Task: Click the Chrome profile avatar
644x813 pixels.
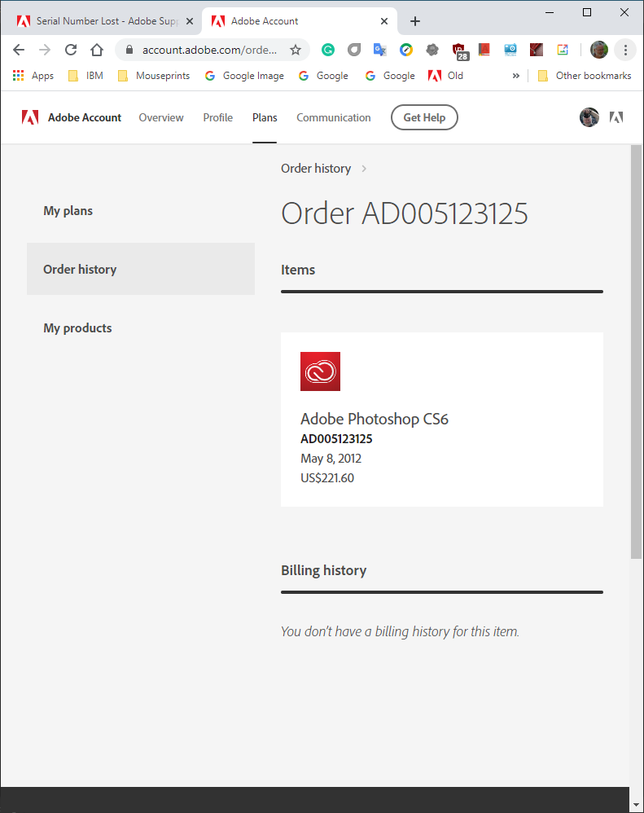Action: tap(599, 50)
